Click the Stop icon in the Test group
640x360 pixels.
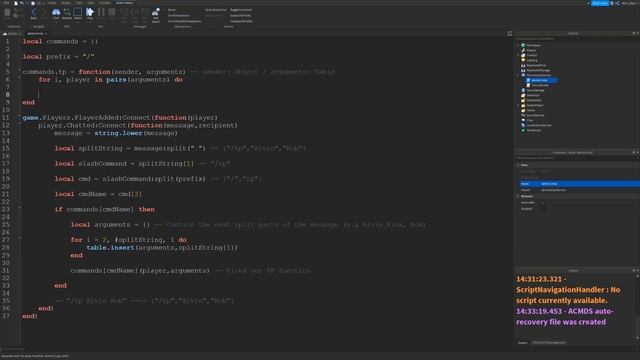pos(111,12)
